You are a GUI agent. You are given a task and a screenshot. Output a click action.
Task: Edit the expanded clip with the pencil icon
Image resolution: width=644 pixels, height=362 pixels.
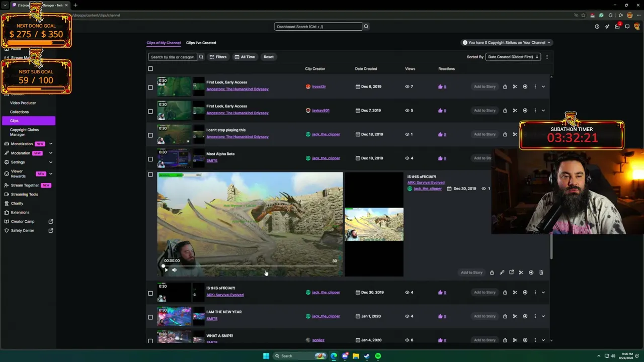click(502, 273)
